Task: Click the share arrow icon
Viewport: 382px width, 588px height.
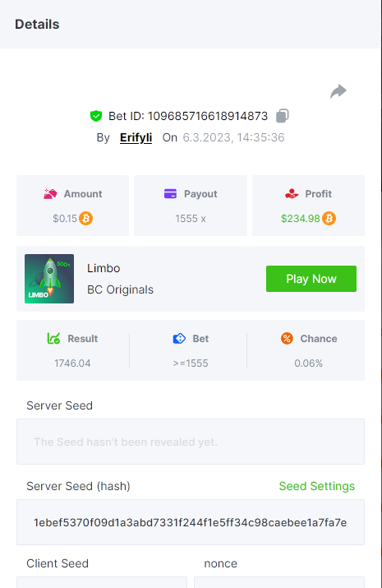Action: click(338, 91)
